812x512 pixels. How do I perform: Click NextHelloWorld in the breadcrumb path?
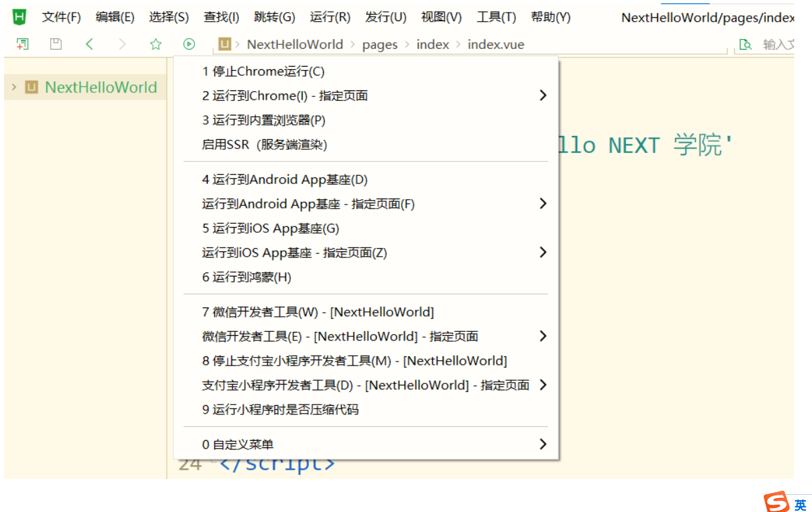tap(295, 44)
